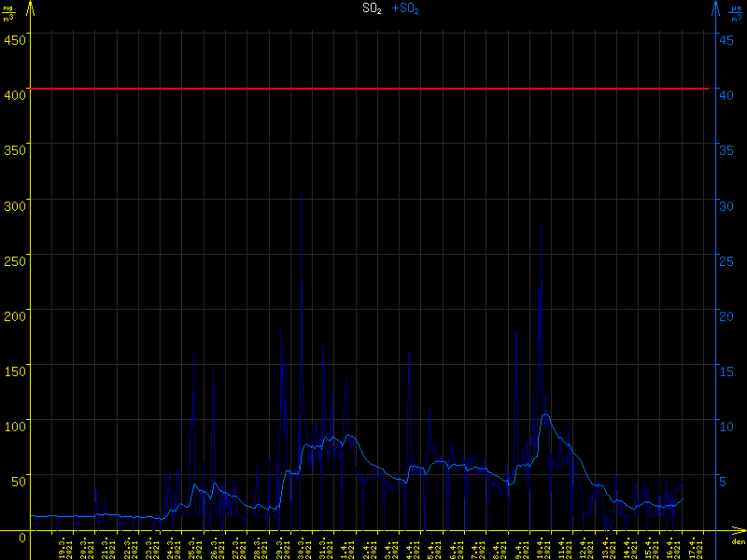Click the den label on x-axis
This screenshot has width=747, height=560.
[x=738, y=542]
